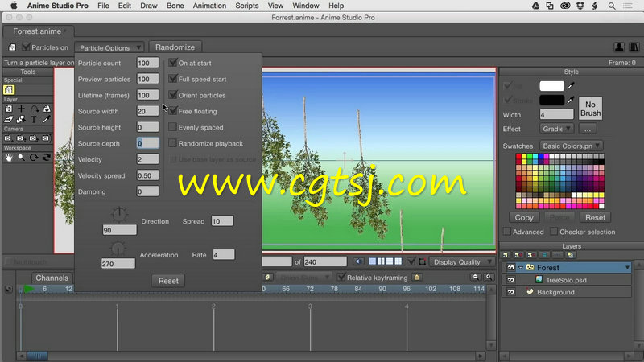Select the Particle Layer tool under Special
Viewport: 644px width, 362px height.
tap(9, 89)
